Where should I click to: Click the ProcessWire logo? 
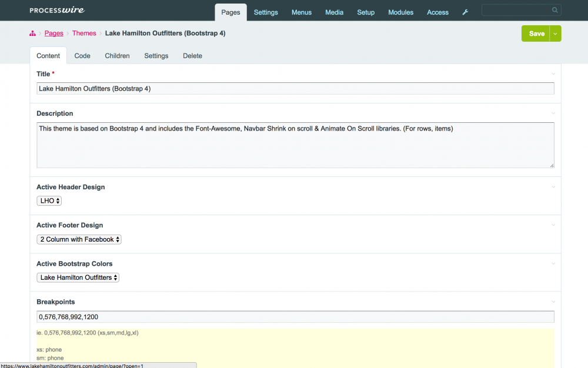[57, 11]
